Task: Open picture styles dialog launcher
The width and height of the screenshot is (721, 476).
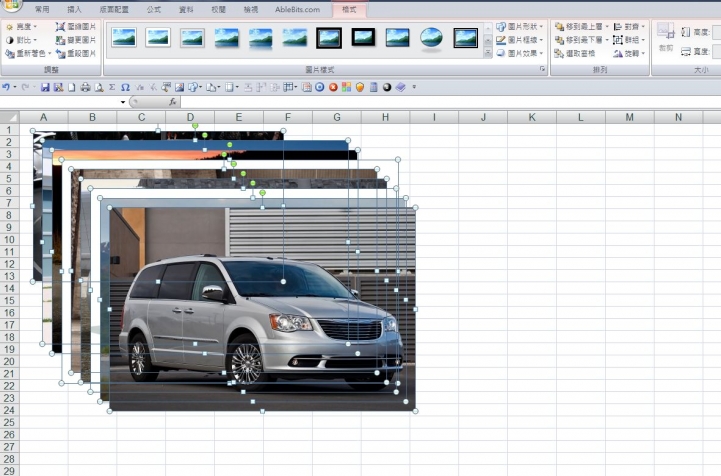Action: click(x=543, y=69)
